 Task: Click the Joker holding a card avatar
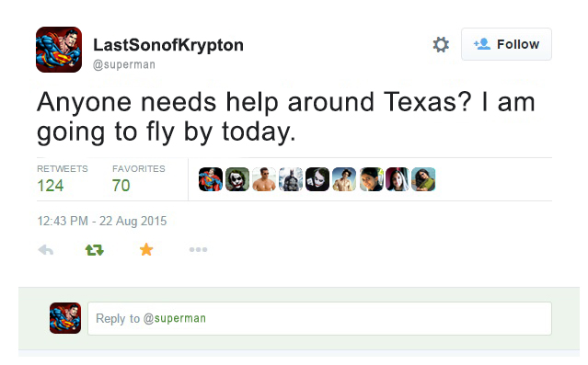(x=317, y=179)
